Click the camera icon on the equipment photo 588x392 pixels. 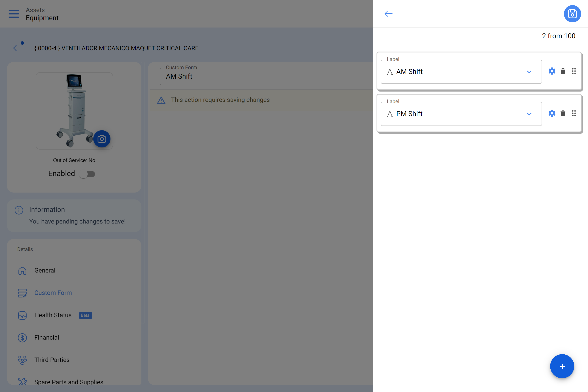102,139
